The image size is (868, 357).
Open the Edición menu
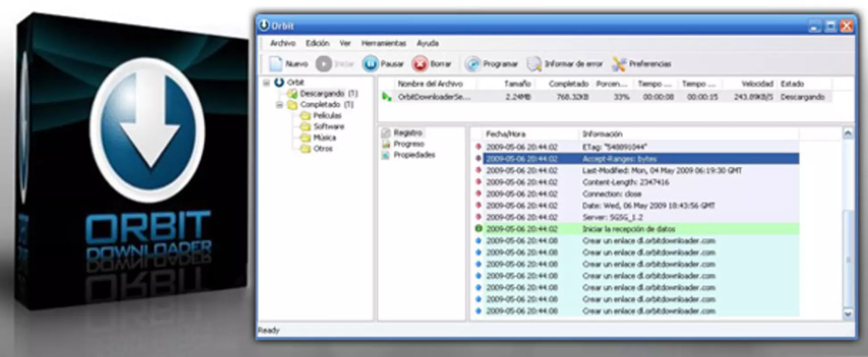pos(318,43)
